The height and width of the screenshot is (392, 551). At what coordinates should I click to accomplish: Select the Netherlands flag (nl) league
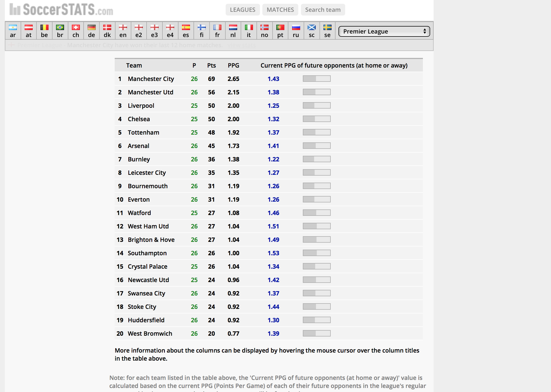[x=233, y=31]
